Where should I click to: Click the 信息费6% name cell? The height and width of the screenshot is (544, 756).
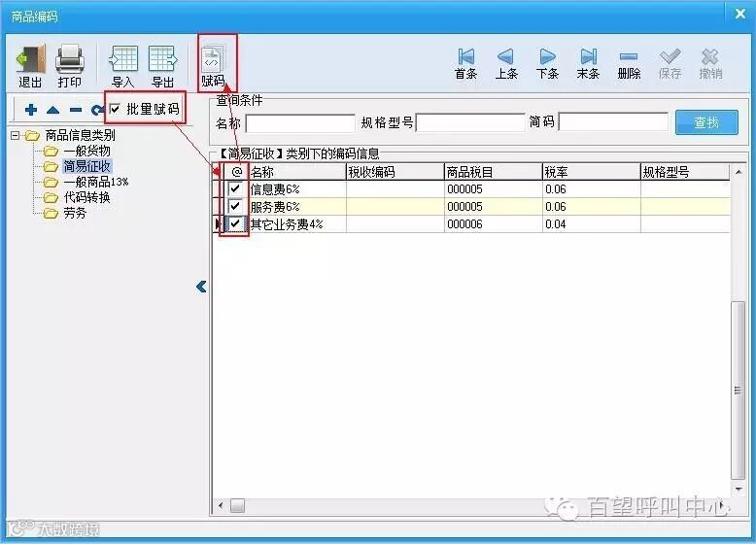point(297,189)
